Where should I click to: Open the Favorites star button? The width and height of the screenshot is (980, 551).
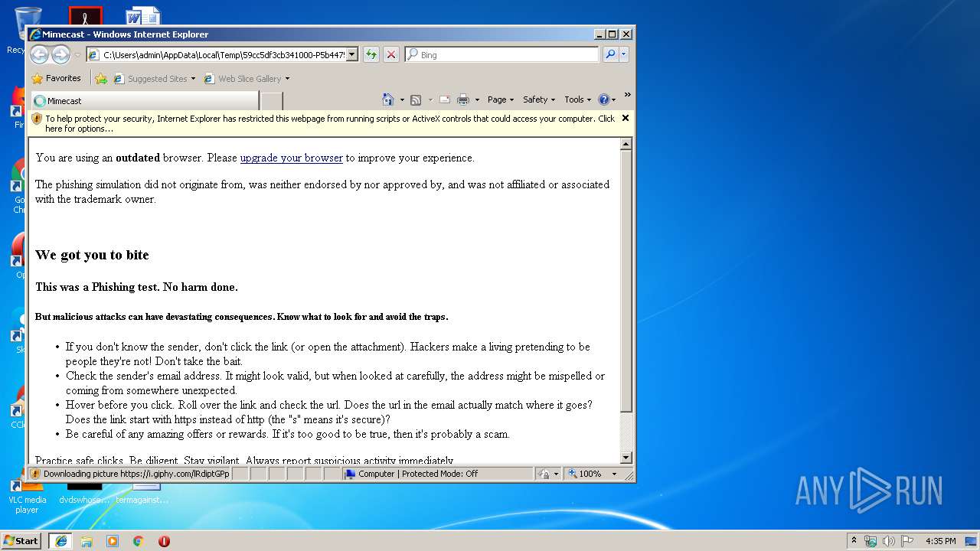coord(57,78)
